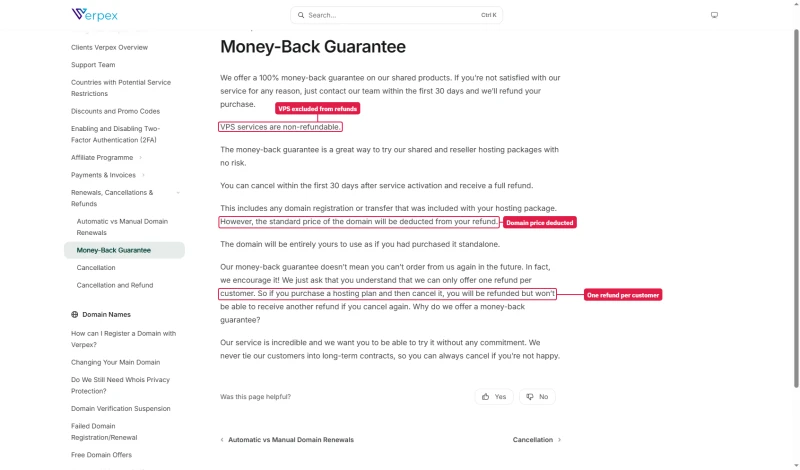
Task: Click the thumbs-down No button
Action: point(537,397)
